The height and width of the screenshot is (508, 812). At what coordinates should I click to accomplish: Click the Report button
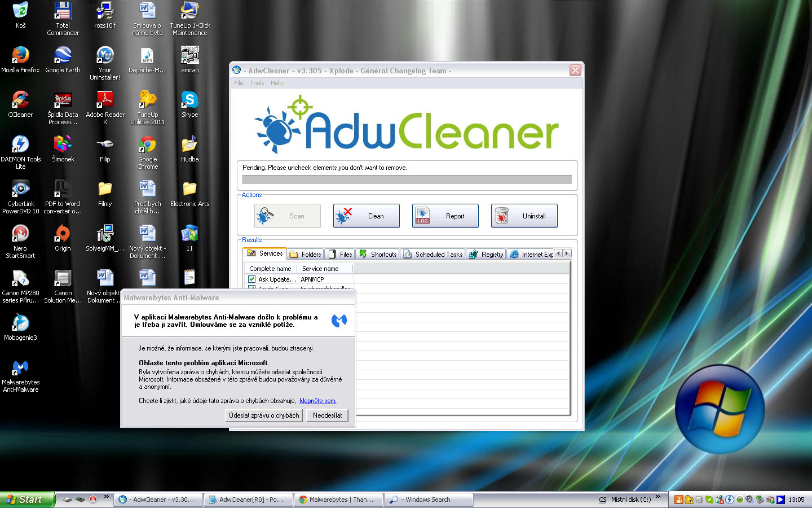point(445,216)
